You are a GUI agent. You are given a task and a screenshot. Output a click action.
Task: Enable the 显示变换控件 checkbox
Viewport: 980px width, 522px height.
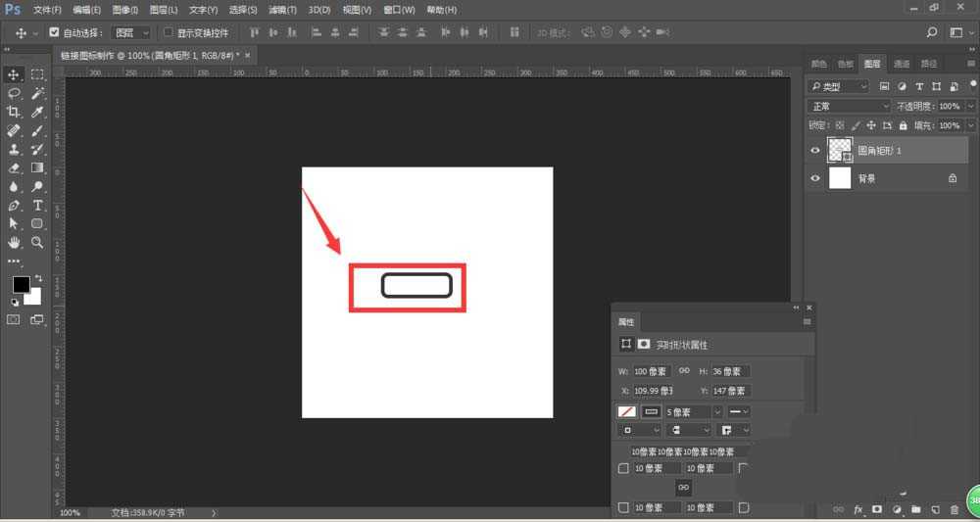click(x=168, y=32)
